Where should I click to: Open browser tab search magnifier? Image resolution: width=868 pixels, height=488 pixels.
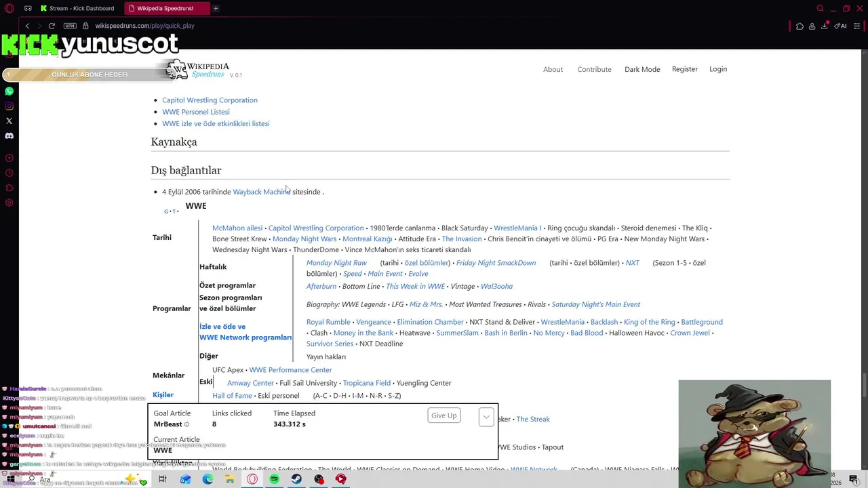(x=820, y=8)
